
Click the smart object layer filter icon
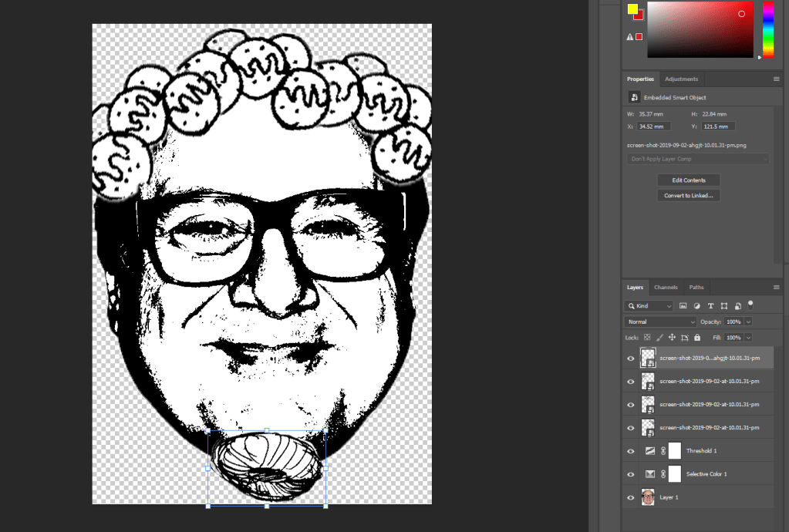tap(737, 306)
